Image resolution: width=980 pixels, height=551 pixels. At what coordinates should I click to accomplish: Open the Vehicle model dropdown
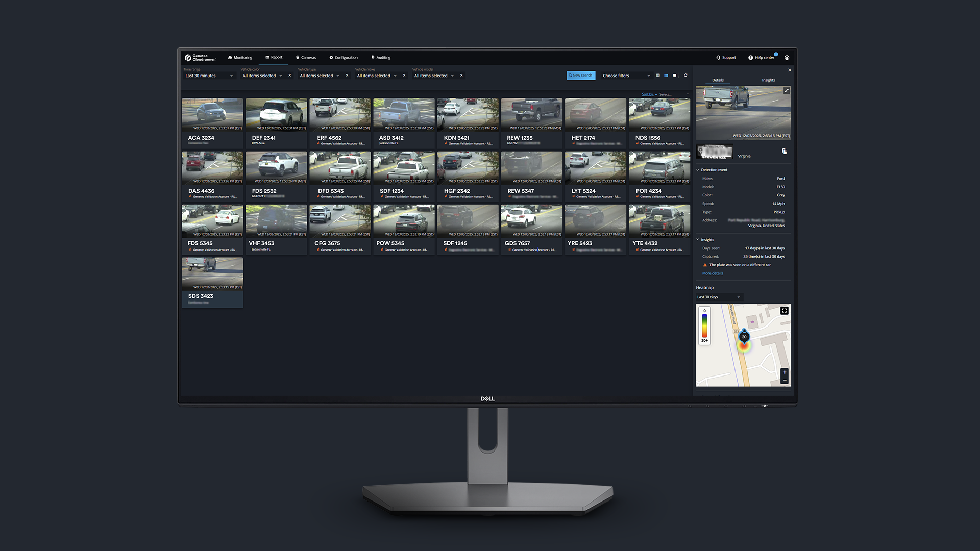434,76
